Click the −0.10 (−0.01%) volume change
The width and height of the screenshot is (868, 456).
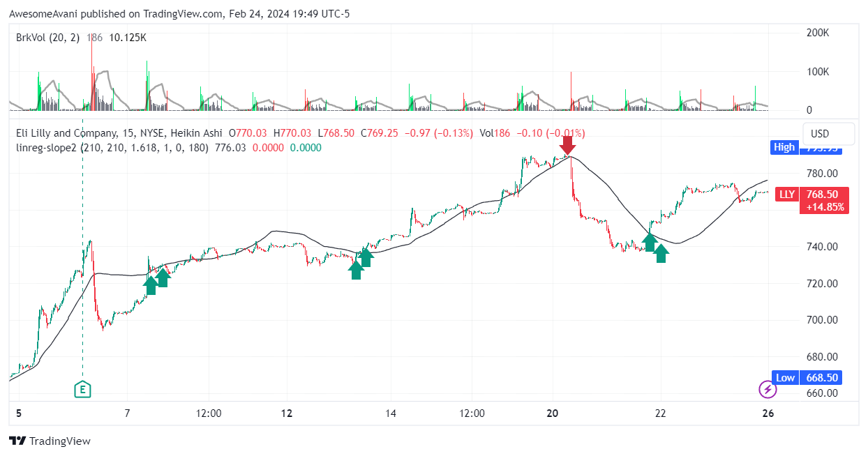[x=550, y=132]
